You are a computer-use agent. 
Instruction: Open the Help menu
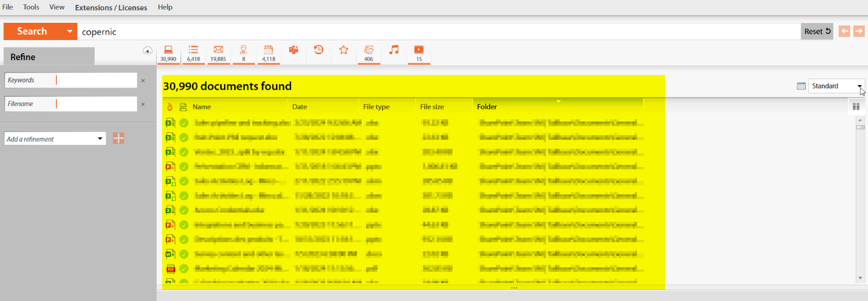coord(165,7)
